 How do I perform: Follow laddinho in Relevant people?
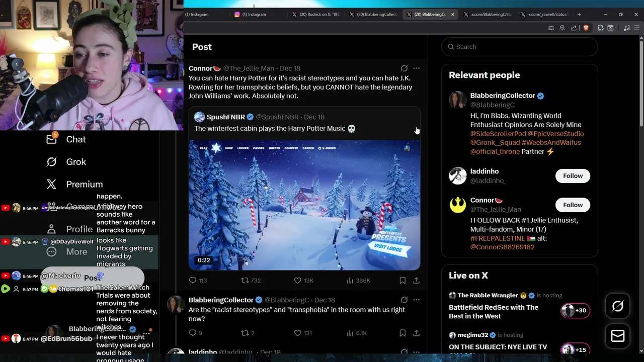[573, 175]
